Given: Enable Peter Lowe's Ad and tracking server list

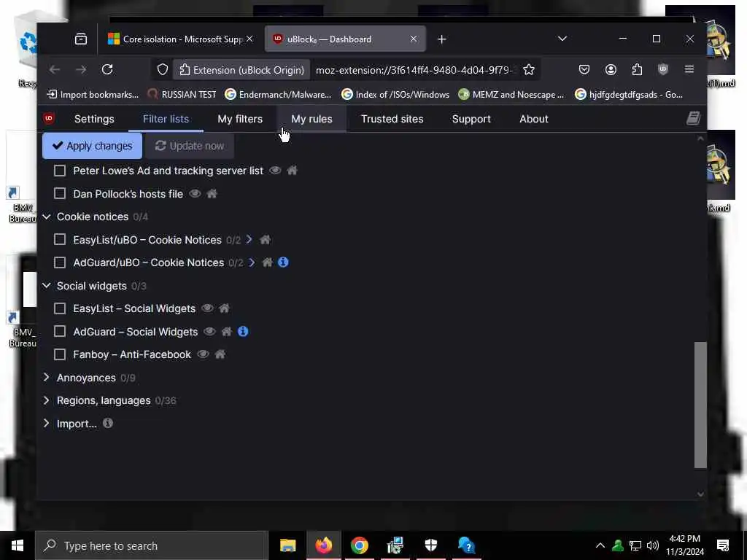Looking at the screenshot, I should pos(60,171).
